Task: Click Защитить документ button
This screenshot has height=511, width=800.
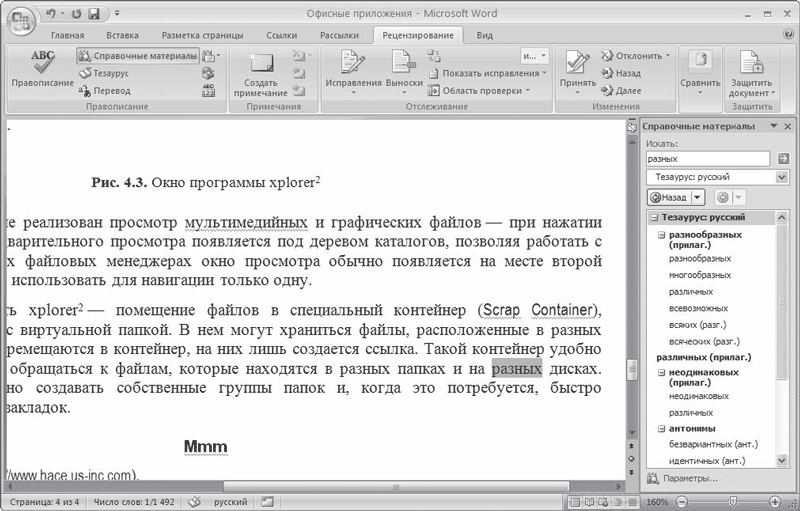Action: [x=752, y=74]
